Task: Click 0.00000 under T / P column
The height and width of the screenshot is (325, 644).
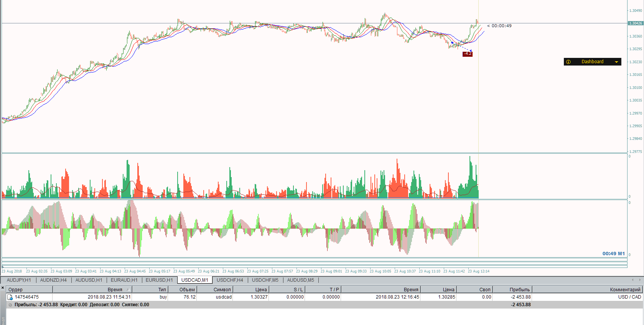Action: coord(331,297)
